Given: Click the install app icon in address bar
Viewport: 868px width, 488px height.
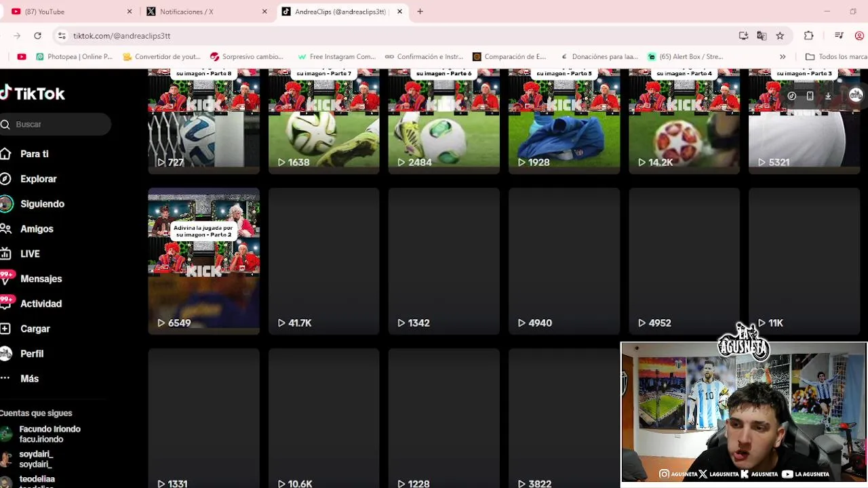Looking at the screenshot, I should pyautogui.click(x=744, y=35).
